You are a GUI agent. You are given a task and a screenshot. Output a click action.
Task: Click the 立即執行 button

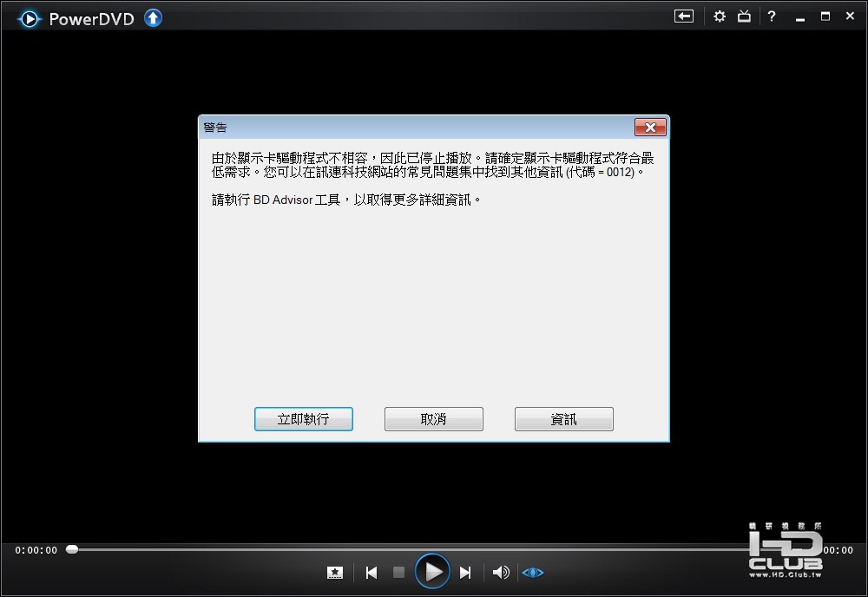point(303,419)
